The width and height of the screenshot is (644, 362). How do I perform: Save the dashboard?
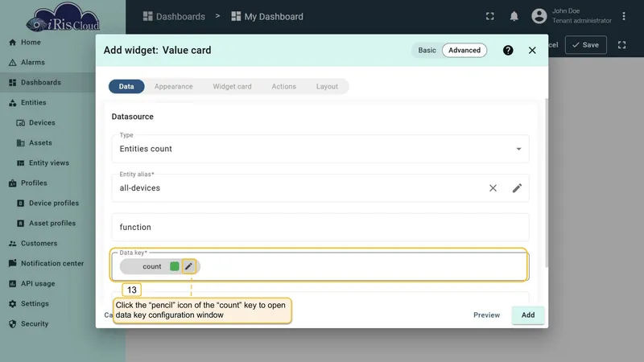tap(586, 45)
